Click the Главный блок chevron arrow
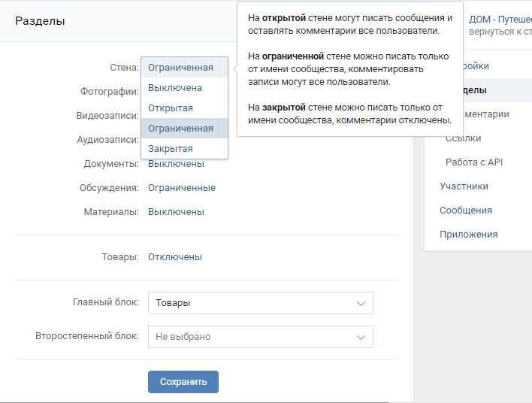This screenshot has height=403, width=532. [360, 303]
